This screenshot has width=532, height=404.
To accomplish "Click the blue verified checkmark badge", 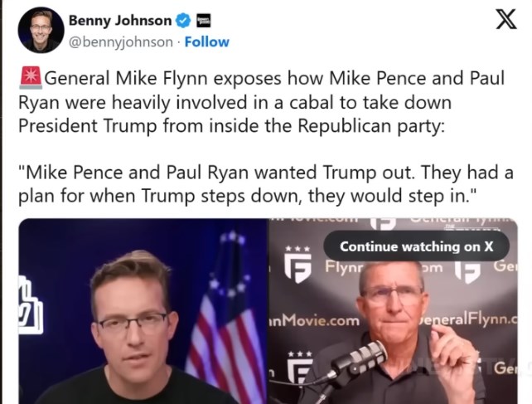I will pyautogui.click(x=182, y=21).
